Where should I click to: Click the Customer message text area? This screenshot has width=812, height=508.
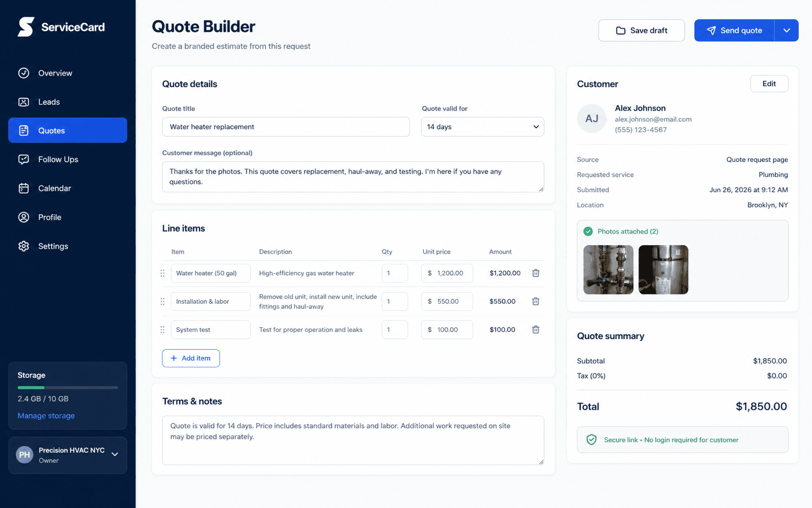coord(353,177)
